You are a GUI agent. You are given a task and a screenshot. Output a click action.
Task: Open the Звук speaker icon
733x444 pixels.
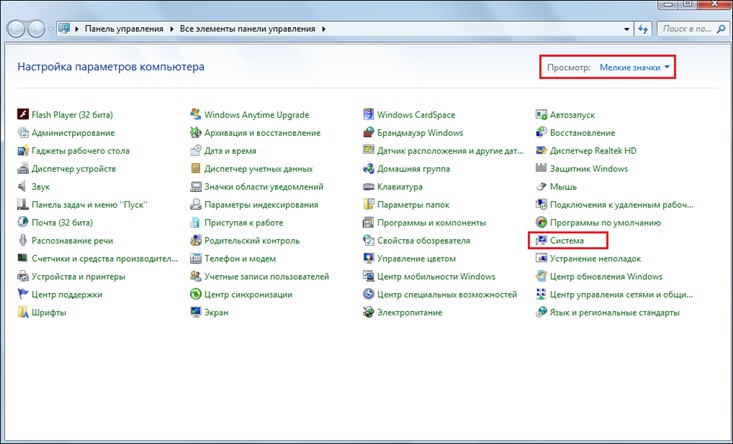pos(23,186)
